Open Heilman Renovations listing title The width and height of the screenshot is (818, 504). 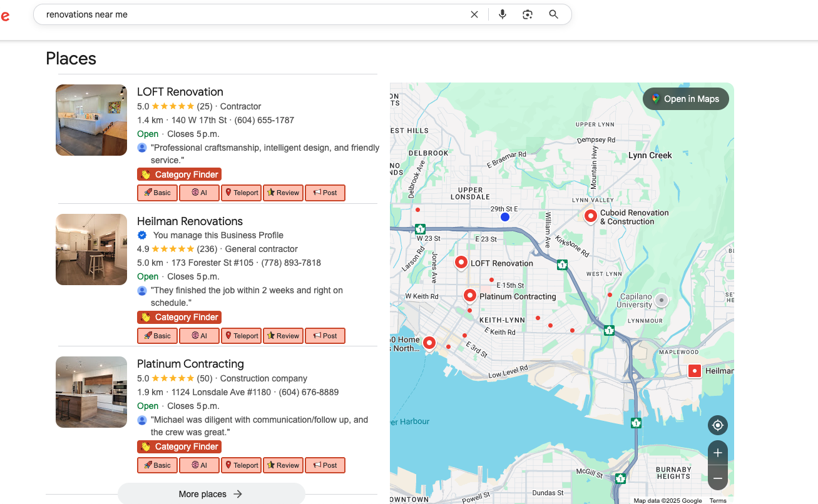pos(190,221)
